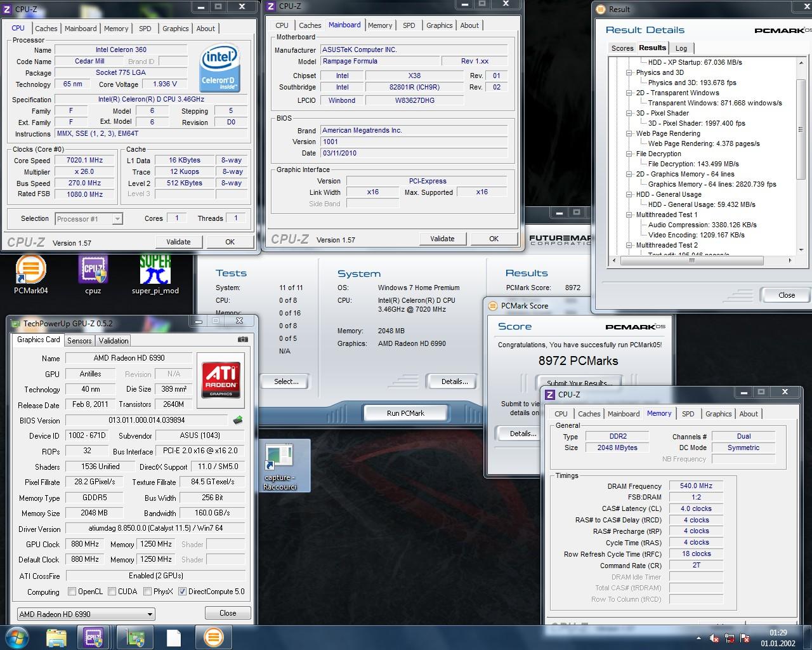The image size is (812, 650).
Task: Click the Select... button under Tests
Action: pyautogui.click(x=286, y=381)
